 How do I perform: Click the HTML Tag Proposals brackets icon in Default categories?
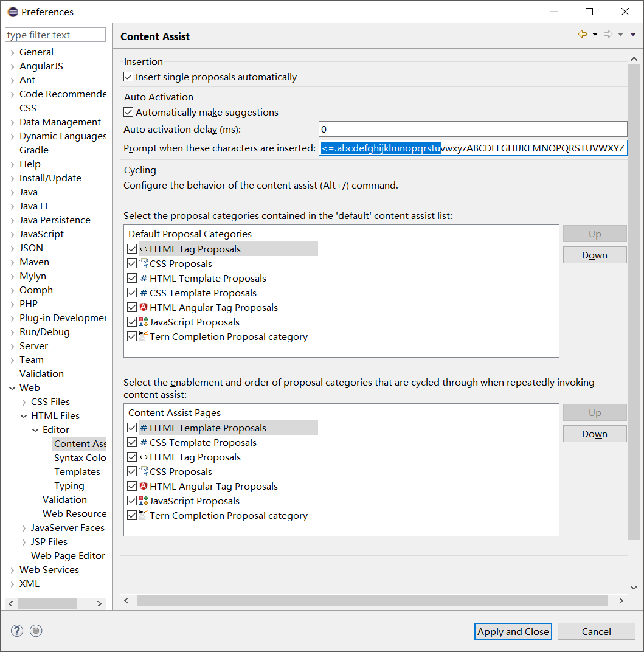144,249
